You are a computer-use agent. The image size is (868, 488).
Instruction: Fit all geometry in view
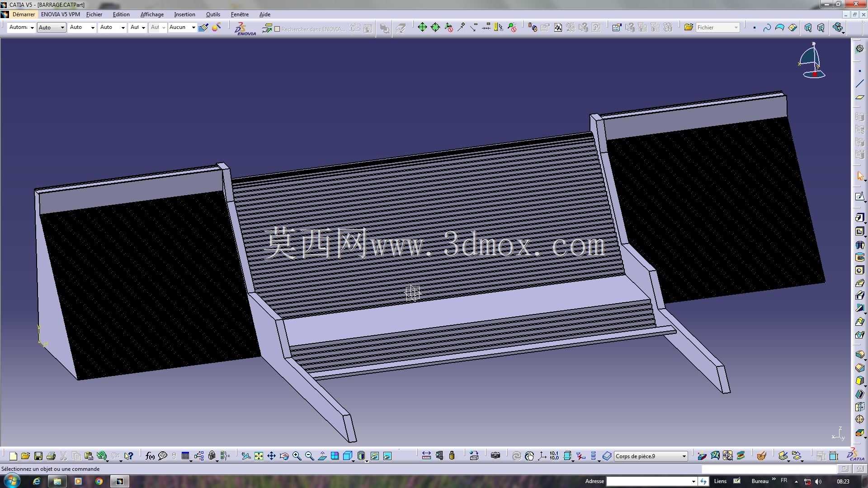(259, 456)
